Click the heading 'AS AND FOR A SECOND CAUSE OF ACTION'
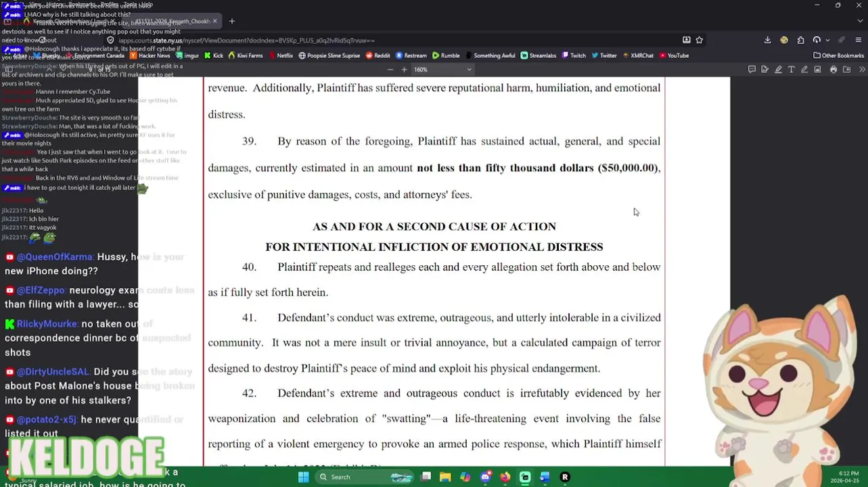The image size is (868, 487). (x=434, y=227)
